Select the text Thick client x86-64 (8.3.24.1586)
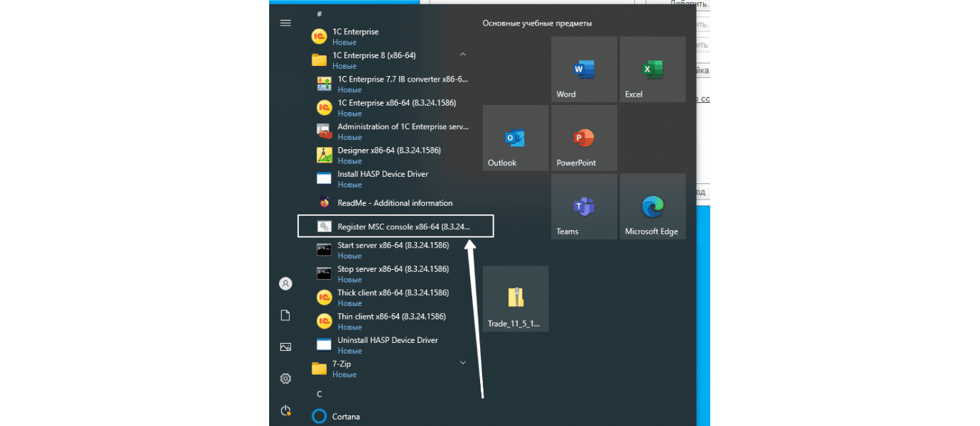The height and width of the screenshot is (426, 980). [x=393, y=293]
